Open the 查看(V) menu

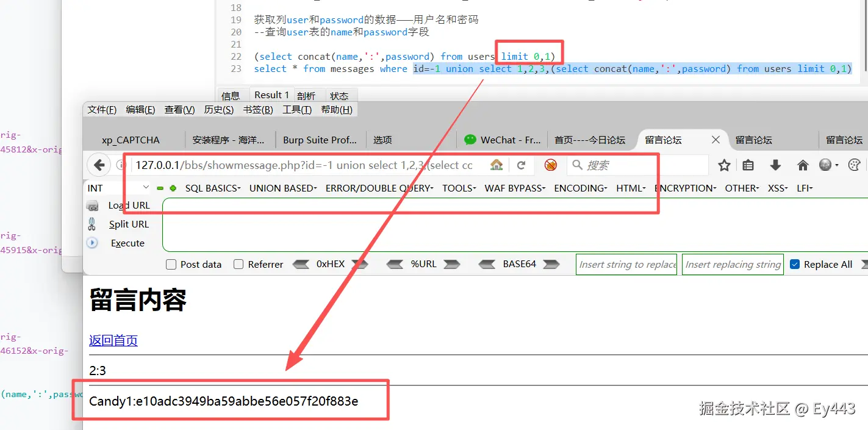pos(179,110)
